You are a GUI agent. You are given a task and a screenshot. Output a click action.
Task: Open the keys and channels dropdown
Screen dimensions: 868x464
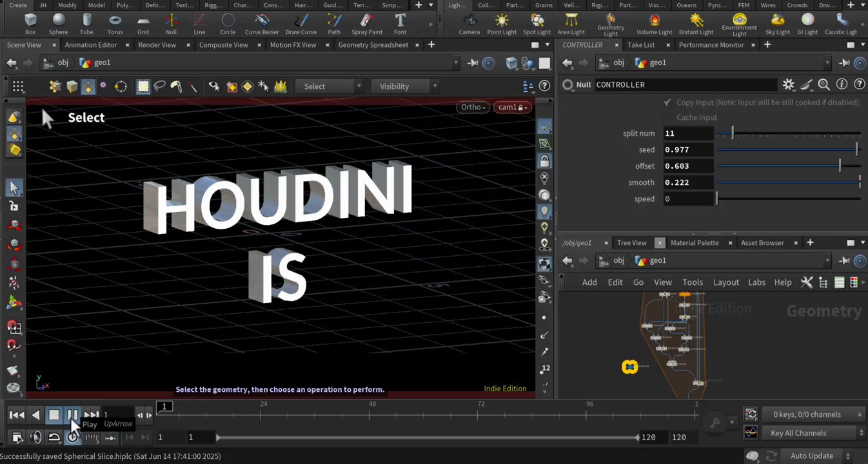813,414
